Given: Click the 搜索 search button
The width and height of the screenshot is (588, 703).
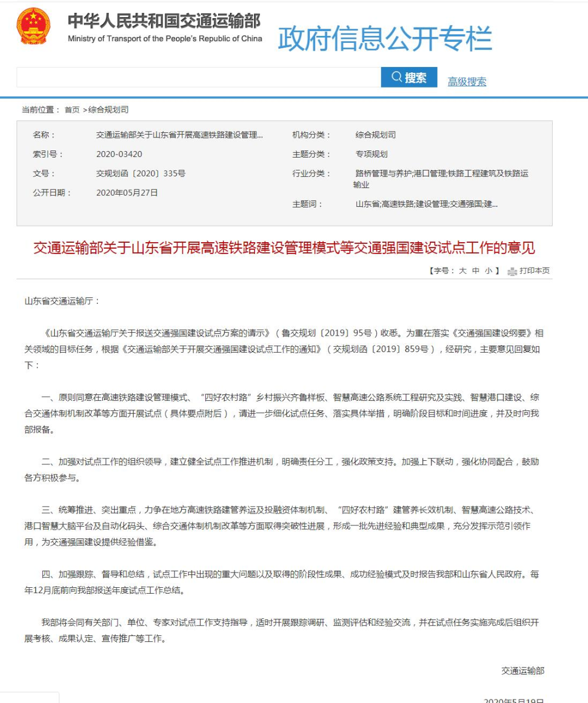Looking at the screenshot, I should coord(410,78).
